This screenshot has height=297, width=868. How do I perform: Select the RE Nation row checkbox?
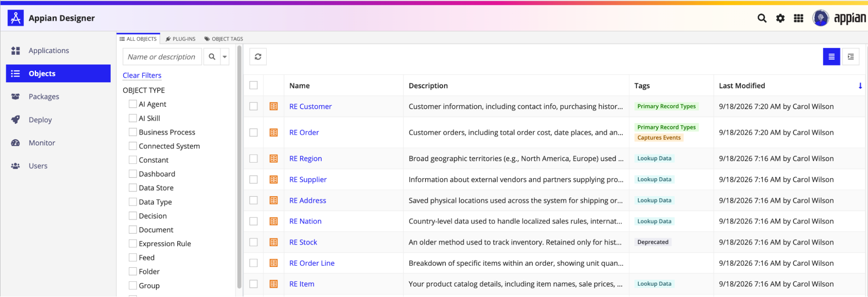254,221
